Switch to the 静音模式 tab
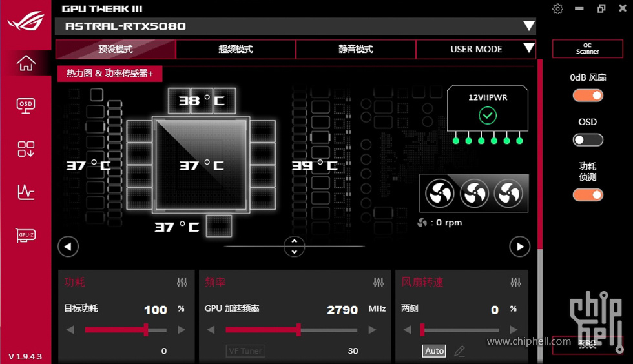This screenshot has width=633, height=364. coord(356,49)
